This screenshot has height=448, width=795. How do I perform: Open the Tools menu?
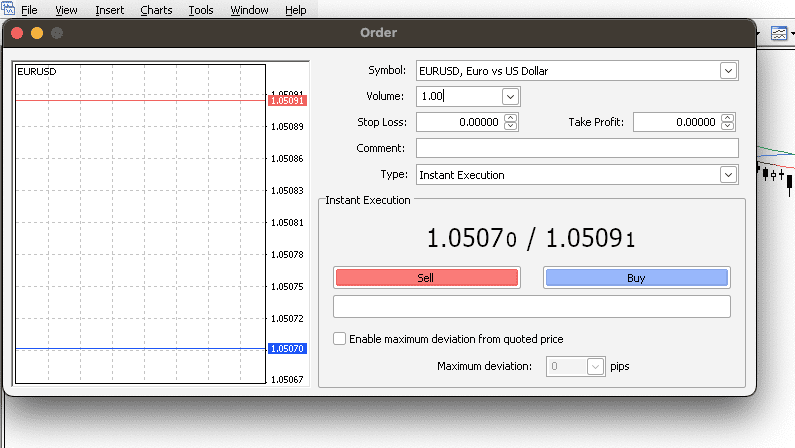(201, 10)
